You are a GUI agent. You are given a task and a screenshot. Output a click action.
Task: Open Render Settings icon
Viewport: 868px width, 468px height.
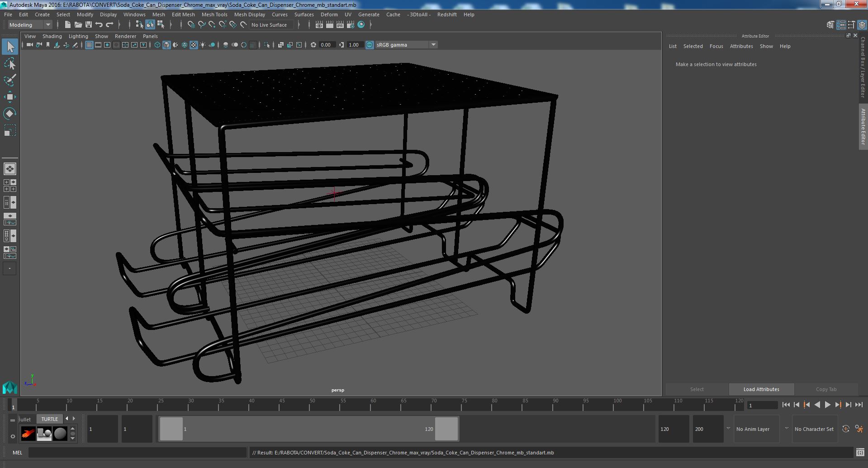click(351, 25)
